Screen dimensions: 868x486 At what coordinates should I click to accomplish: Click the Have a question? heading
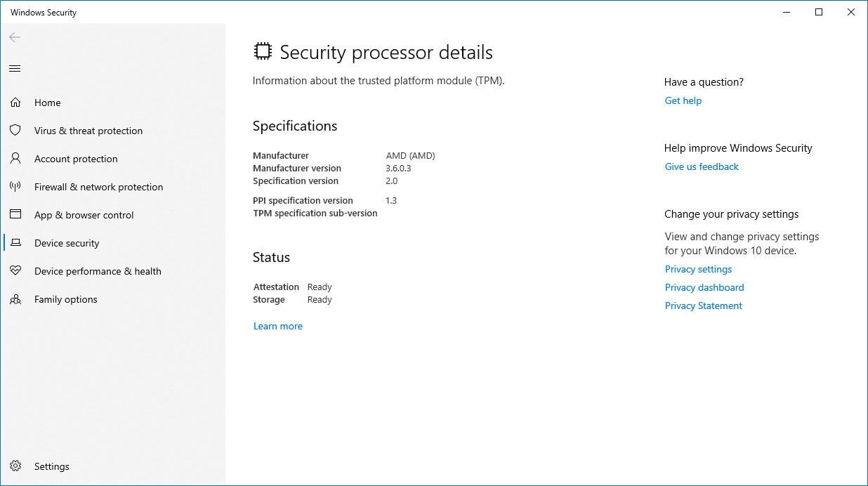704,82
